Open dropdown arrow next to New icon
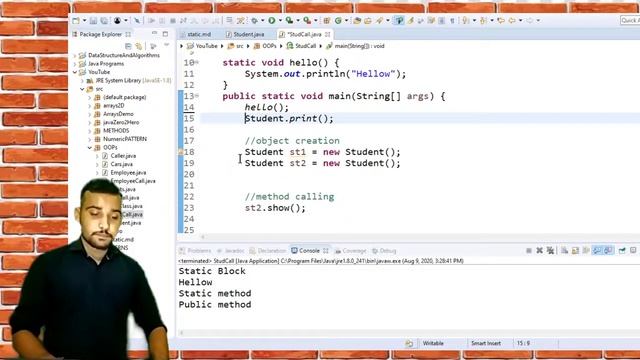 point(84,20)
